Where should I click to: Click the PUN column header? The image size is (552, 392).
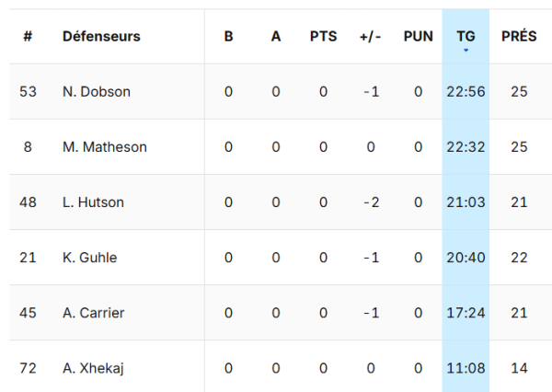418,37
